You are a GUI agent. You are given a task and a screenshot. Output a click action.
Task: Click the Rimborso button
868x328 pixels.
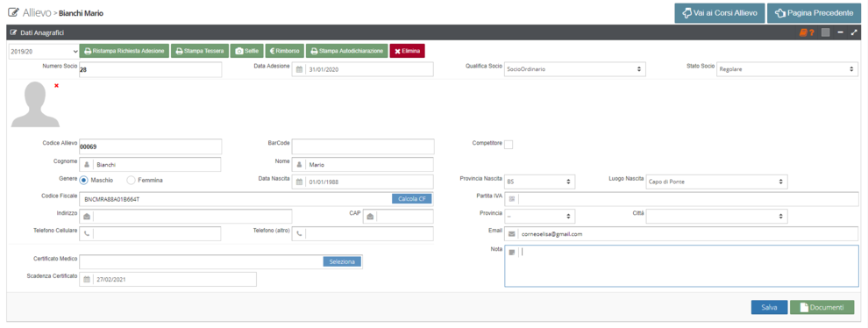click(285, 51)
